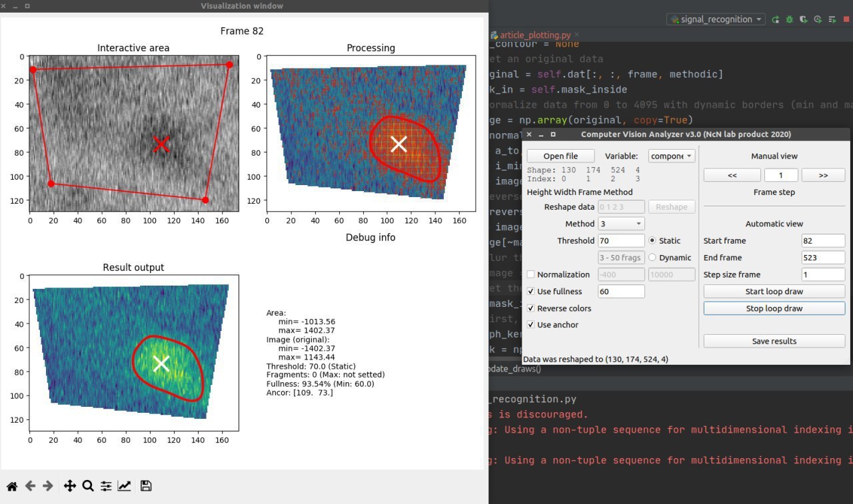Minimize the Computer Vision Analyzer window
This screenshot has height=504, width=853.
(x=540, y=134)
